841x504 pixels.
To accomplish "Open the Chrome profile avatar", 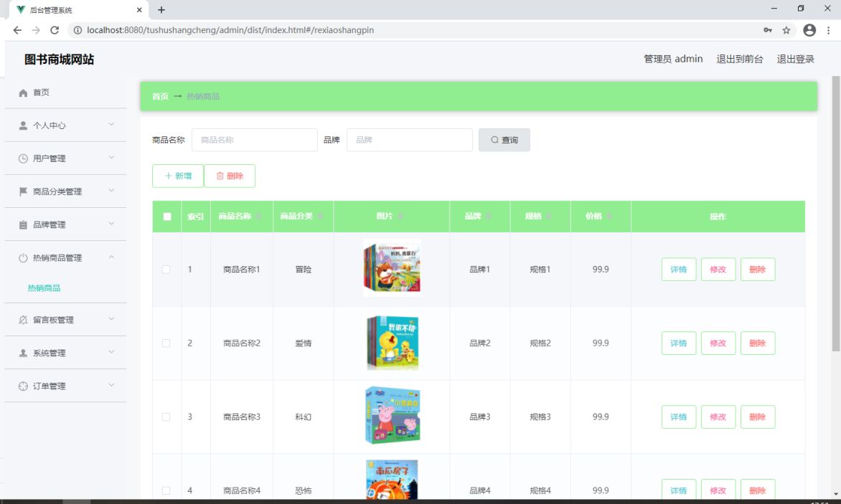I will 809,30.
